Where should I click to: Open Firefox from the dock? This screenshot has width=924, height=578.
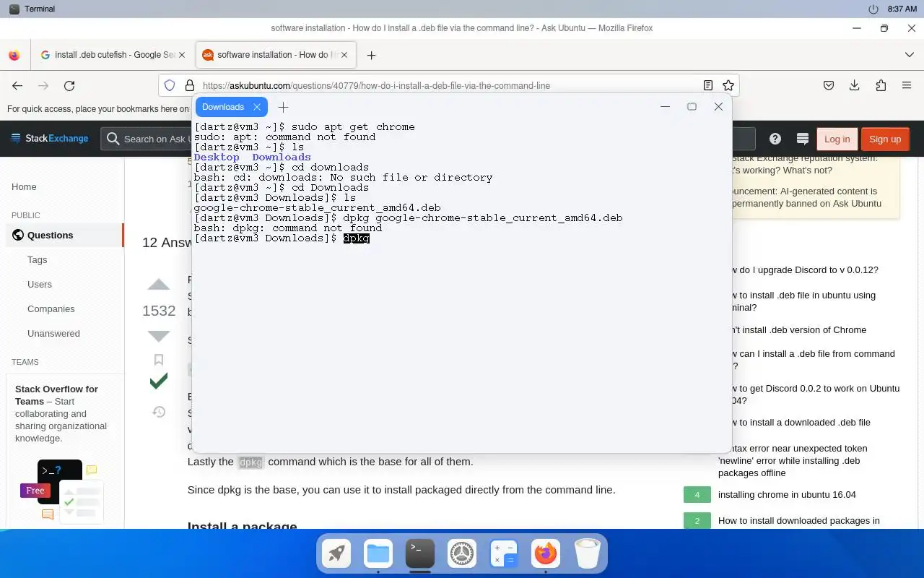pos(546,554)
